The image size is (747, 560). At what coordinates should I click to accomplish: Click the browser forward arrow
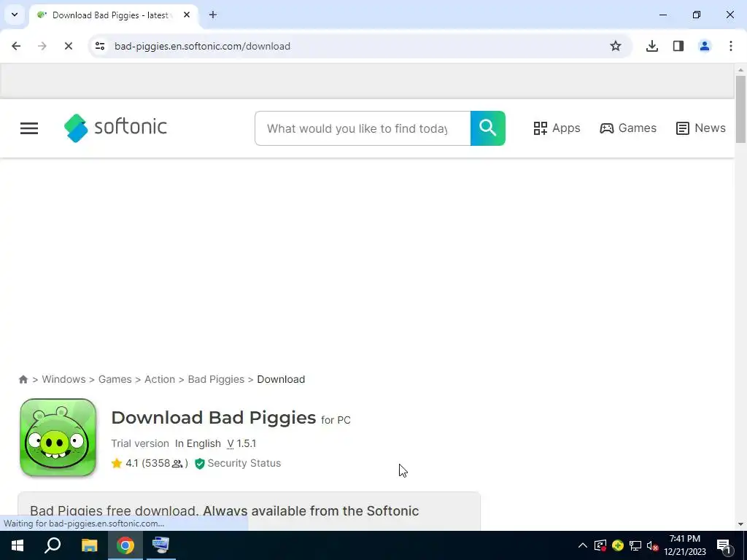pyautogui.click(x=42, y=46)
